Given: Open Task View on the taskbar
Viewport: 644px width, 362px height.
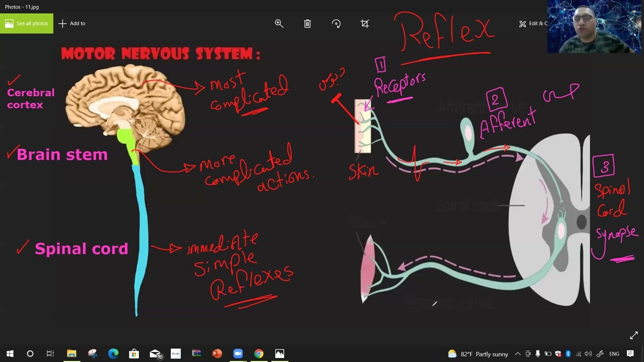Looking at the screenshot, I should 50,354.
